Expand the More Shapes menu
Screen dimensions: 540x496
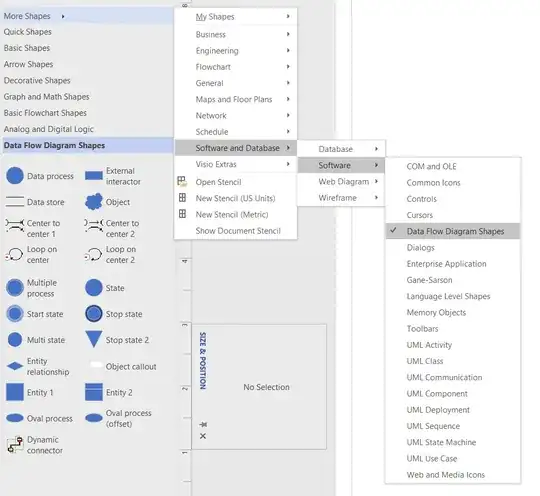[87, 16]
